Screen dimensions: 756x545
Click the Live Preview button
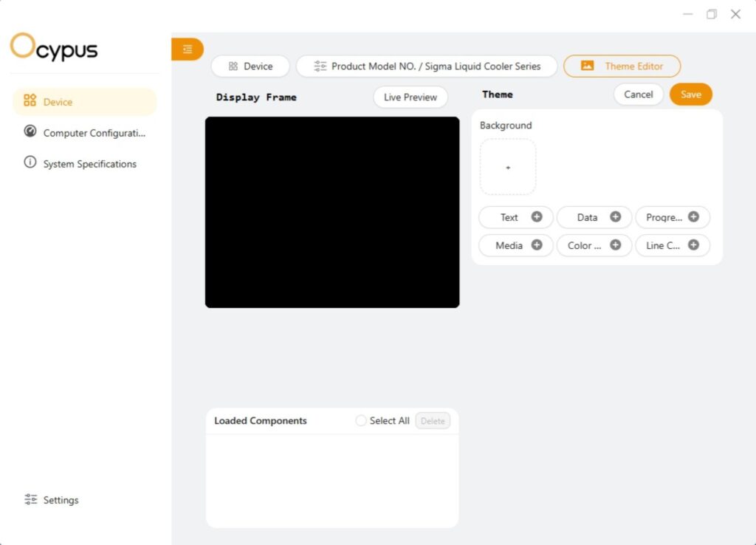pos(410,97)
